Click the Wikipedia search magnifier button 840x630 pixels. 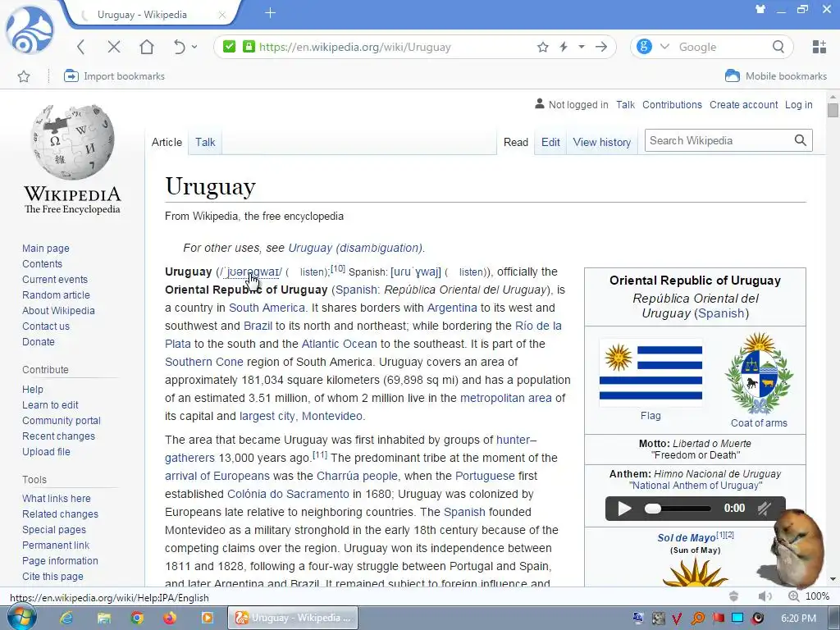[801, 140]
